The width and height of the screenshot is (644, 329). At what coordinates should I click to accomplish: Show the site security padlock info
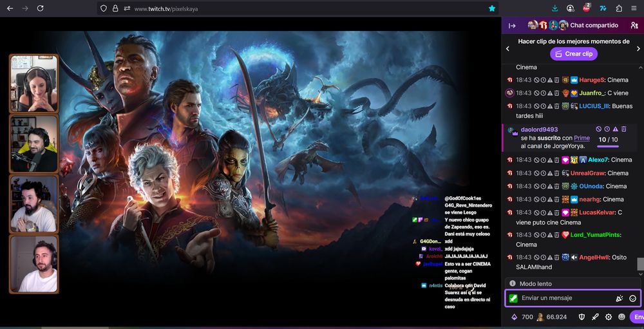pyautogui.click(x=115, y=8)
